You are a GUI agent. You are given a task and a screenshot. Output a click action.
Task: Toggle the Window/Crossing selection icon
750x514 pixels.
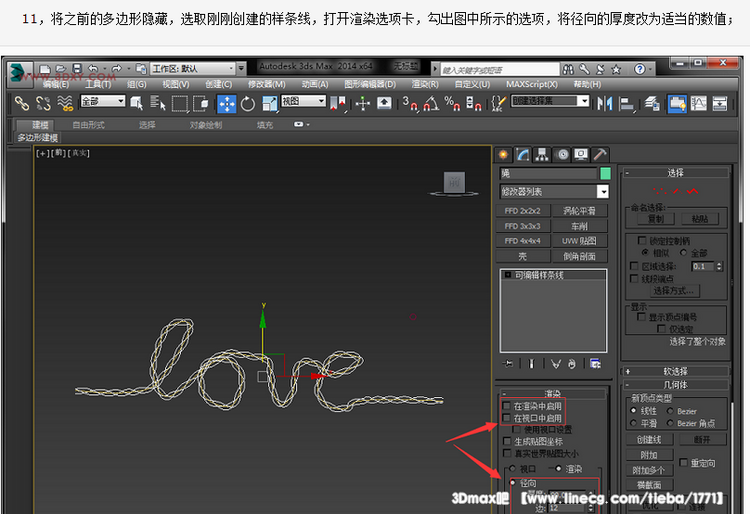[x=200, y=103]
